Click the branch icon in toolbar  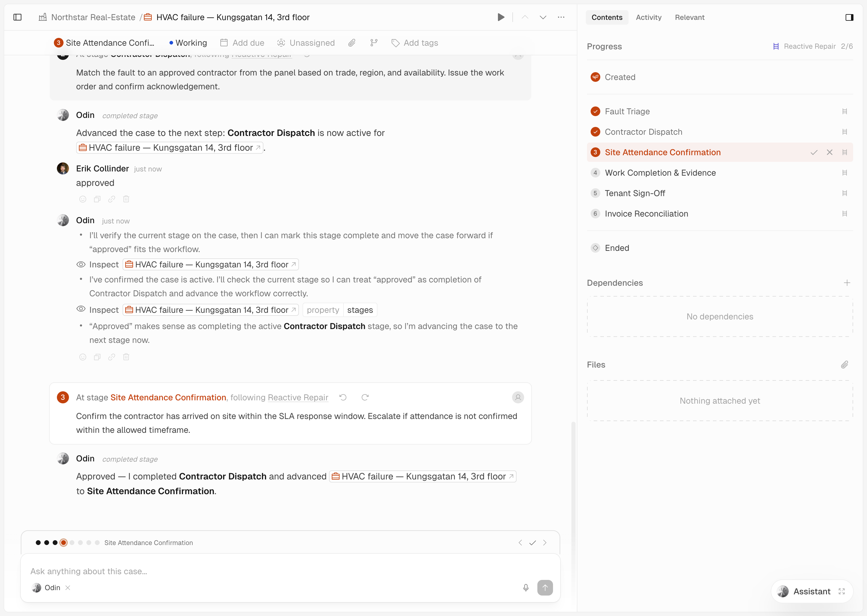[x=374, y=43]
